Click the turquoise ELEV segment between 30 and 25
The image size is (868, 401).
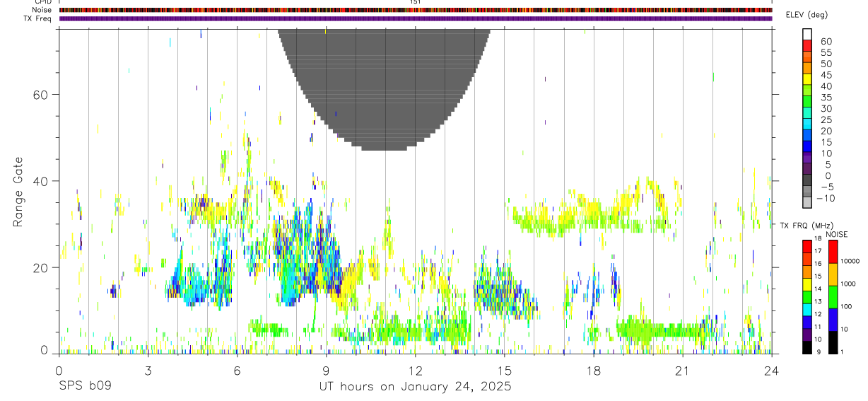pyautogui.click(x=807, y=113)
